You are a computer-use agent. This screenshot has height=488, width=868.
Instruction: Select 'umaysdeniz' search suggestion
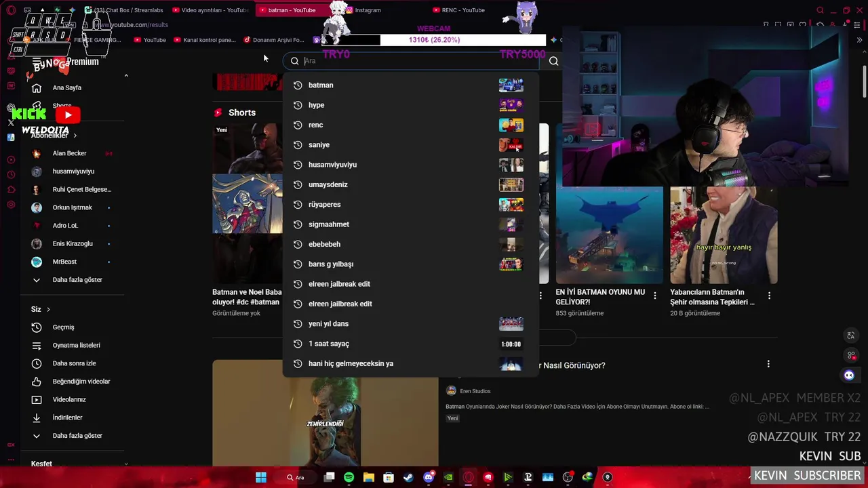[411, 184]
